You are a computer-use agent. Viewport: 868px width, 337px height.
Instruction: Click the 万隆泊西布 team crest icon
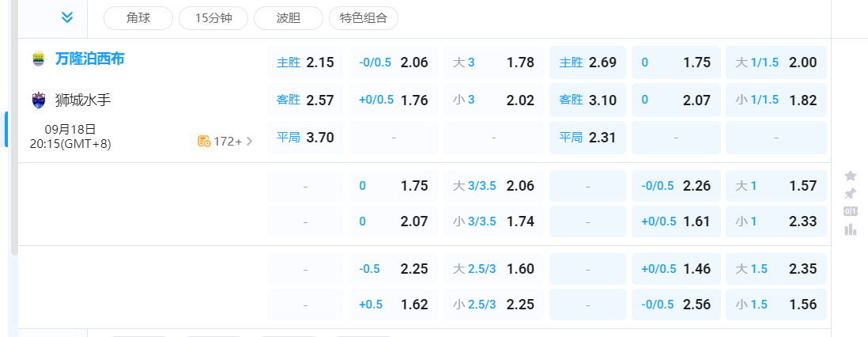[38, 59]
